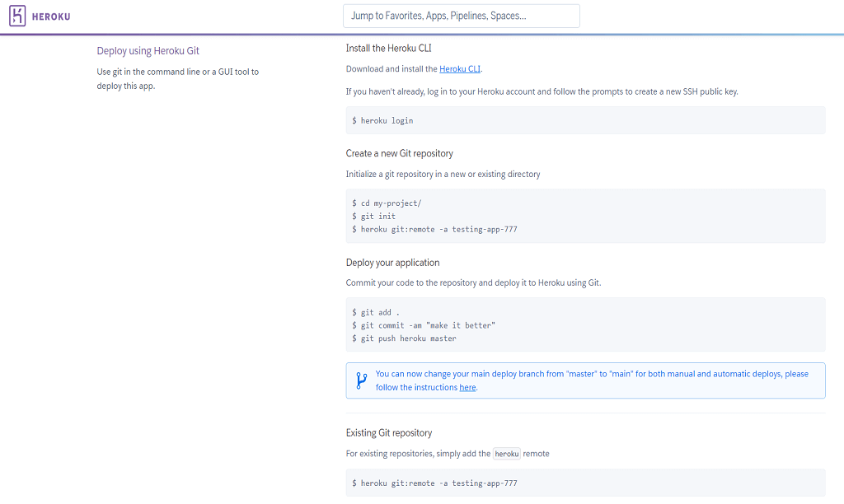Click the master-to-main deploy branch notice text
The image size is (844, 504).
tap(592, 380)
